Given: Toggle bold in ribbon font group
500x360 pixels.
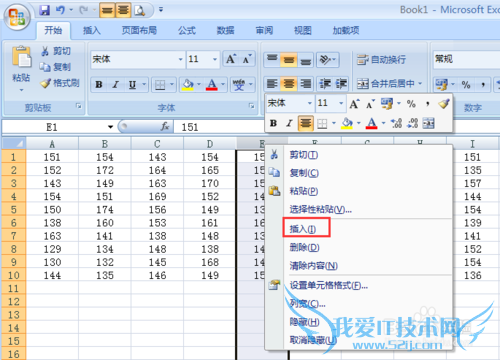Looking at the screenshot, I should click(x=99, y=85).
